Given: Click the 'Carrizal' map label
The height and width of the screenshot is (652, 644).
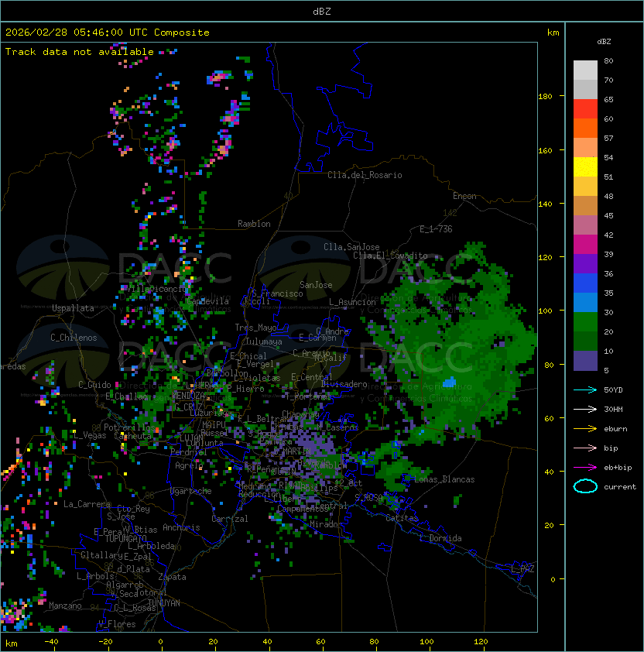Looking at the screenshot, I should [230, 519].
